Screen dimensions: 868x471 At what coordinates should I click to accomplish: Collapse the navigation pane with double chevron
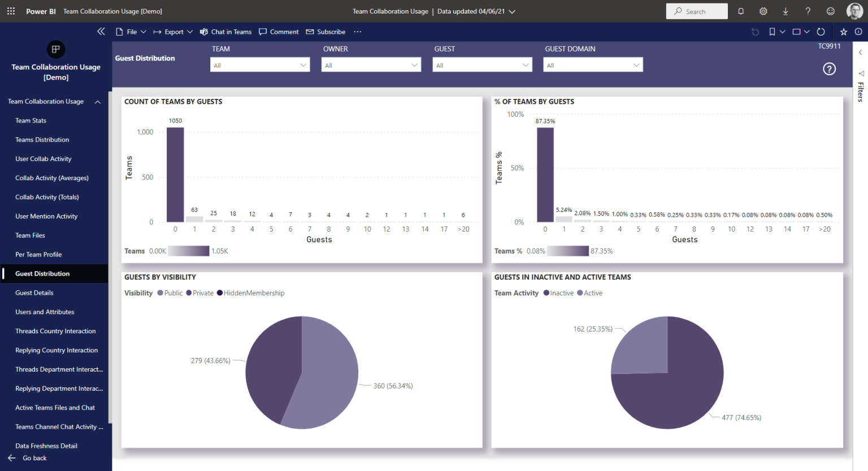(101, 32)
